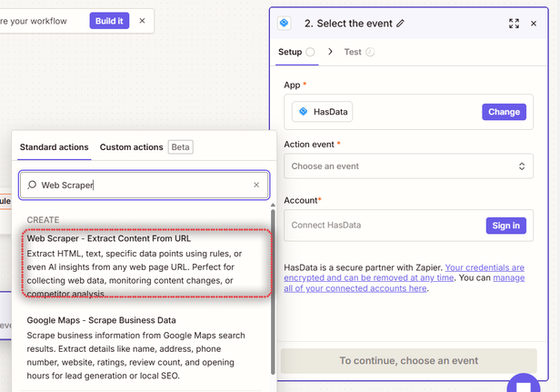The image size is (560, 392).
Task: Click the Test status clock icon
Action: point(370,52)
